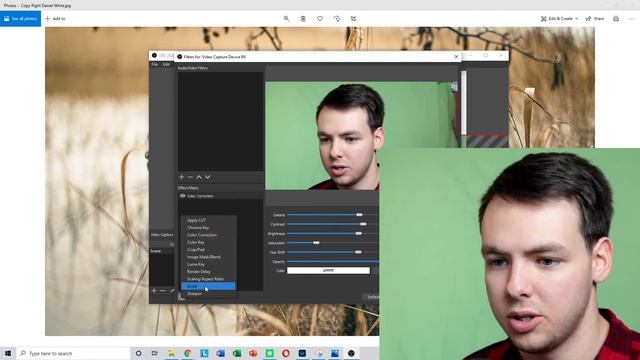Choose Render Delay from filter menu
The image size is (640, 360).
point(209,272)
